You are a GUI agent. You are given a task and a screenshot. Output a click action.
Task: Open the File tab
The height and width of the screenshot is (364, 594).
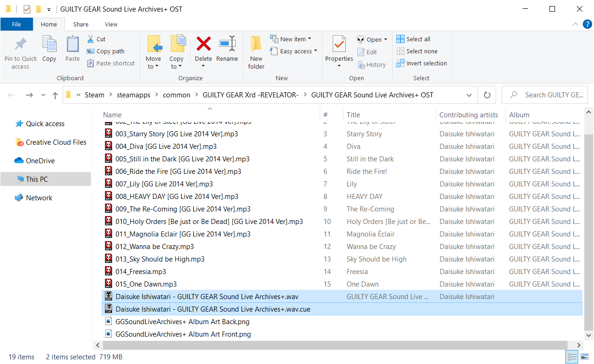coord(16,24)
